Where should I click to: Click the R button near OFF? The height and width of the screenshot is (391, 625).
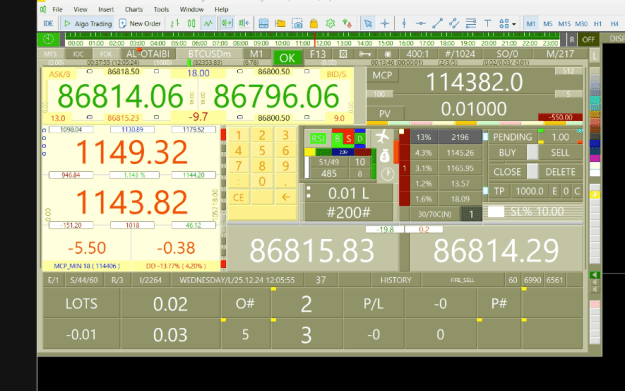(572, 39)
